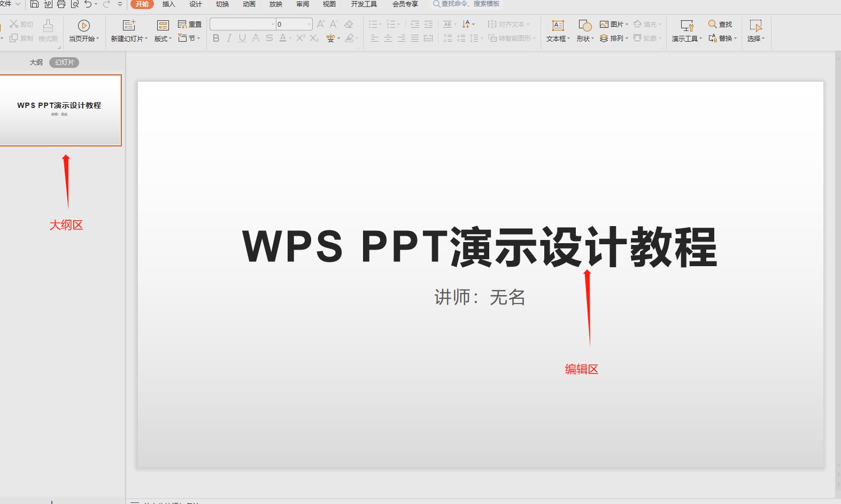This screenshot has width=841, height=504.
Task: Click the Reset (重置) button
Action: coord(190,24)
